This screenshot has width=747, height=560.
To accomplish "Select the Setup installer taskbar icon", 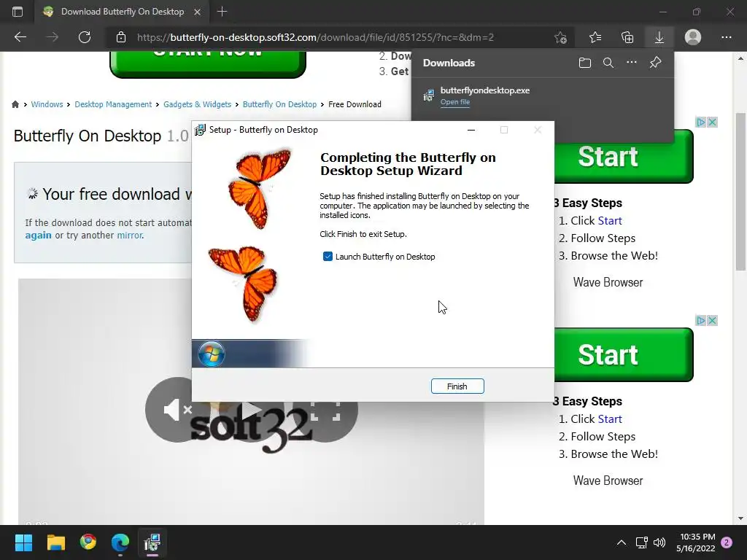I will [152, 542].
